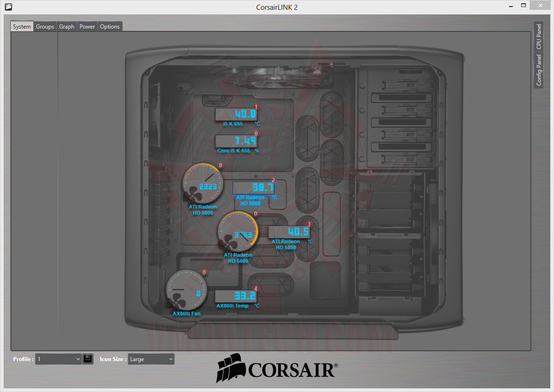This screenshot has height=392, width=554.
Task: Open the Icon Size dropdown set to Large
Action: click(x=151, y=359)
